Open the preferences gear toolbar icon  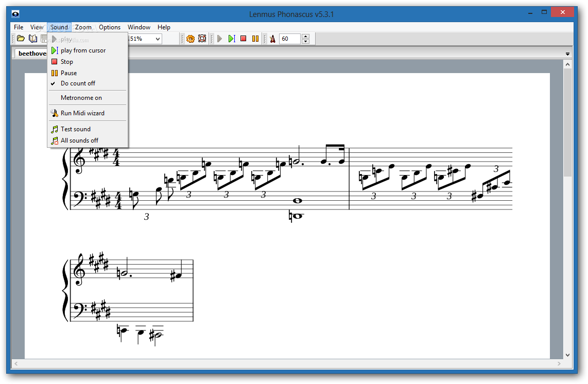[191, 39]
